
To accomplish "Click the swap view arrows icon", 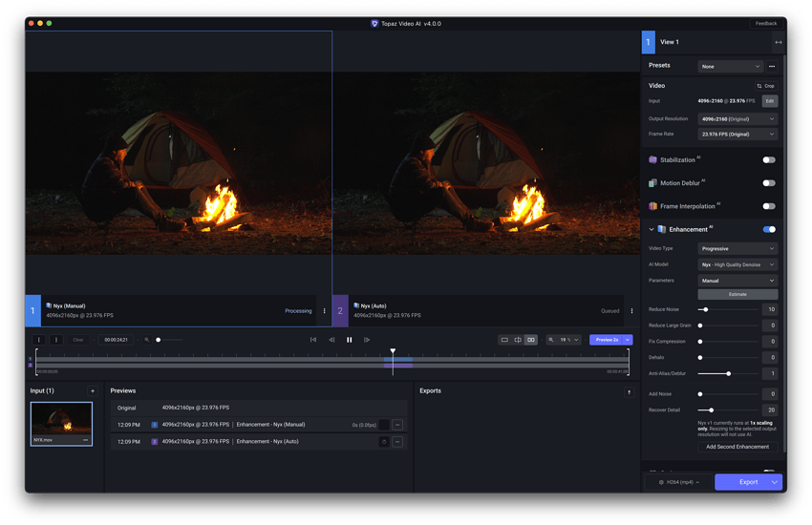I will coord(778,42).
